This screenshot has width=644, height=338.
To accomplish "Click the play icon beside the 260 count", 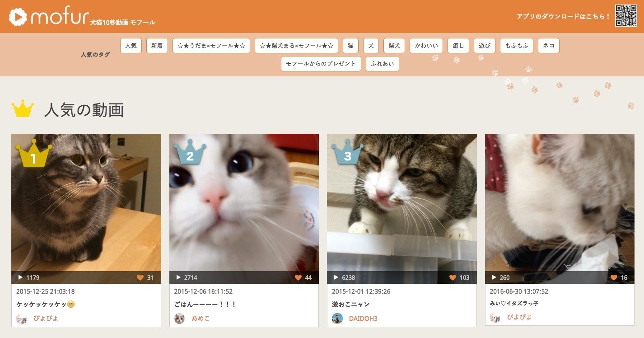I will [494, 277].
